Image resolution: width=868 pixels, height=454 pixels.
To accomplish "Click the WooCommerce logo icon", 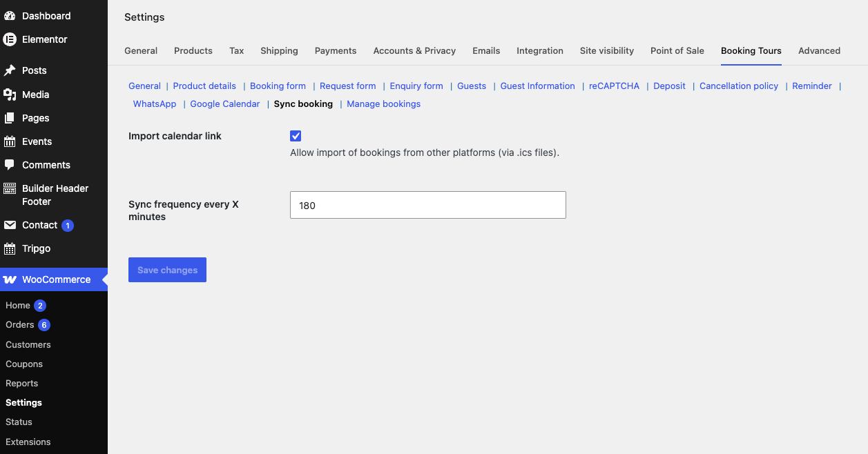I will (10, 279).
